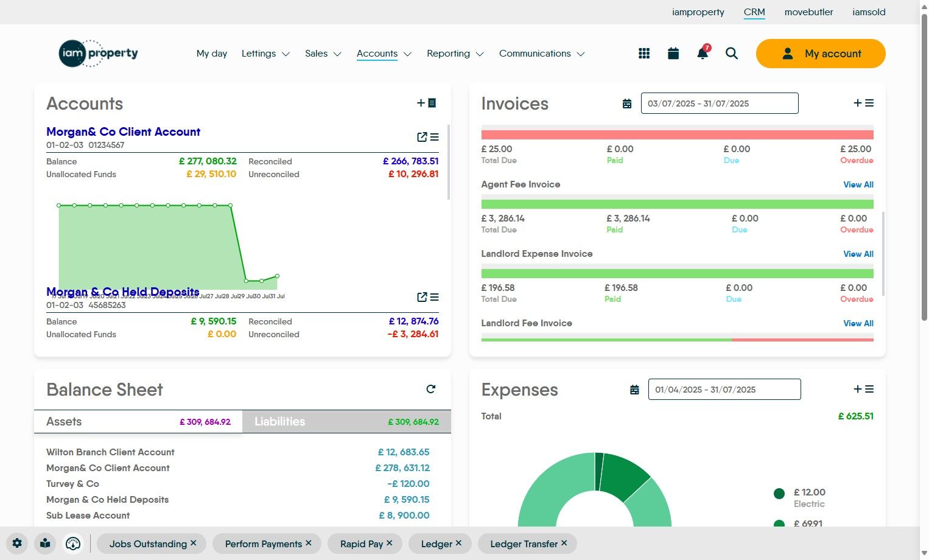Select the Assets tab in Balance Sheet
Image resolution: width=929 pixels, height=560 pixels.
click(x=138, y=422)
